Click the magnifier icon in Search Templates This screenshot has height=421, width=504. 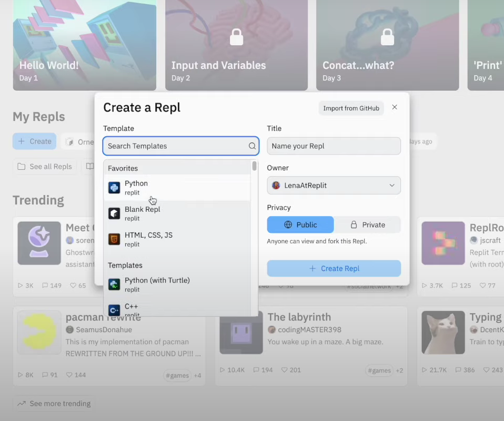pos(253,146)
